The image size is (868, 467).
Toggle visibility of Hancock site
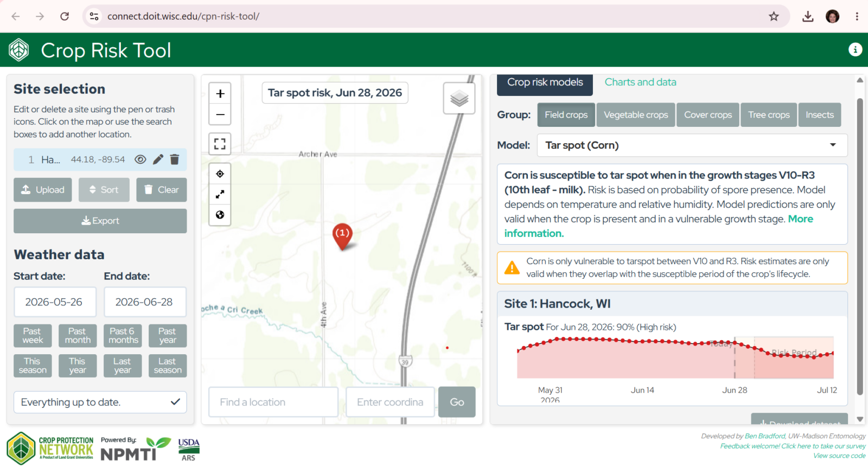tap(141, 159)
